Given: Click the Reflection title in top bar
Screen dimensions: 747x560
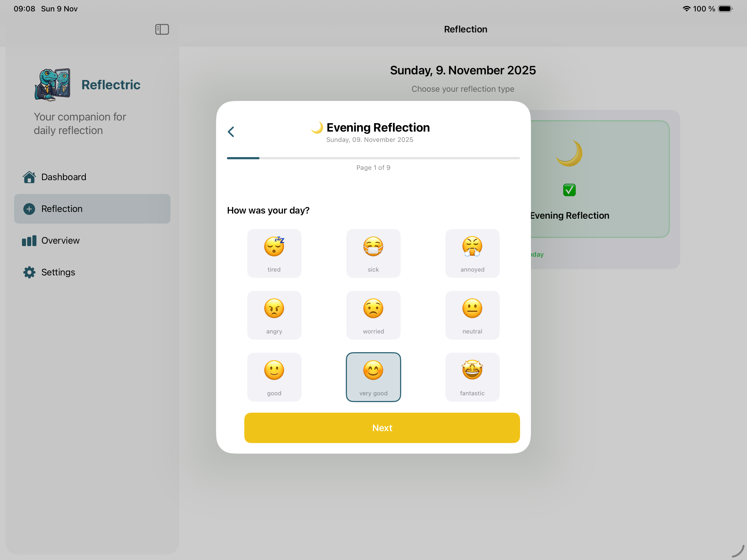Looking at the screenshot, I should (x=465, y=29).
